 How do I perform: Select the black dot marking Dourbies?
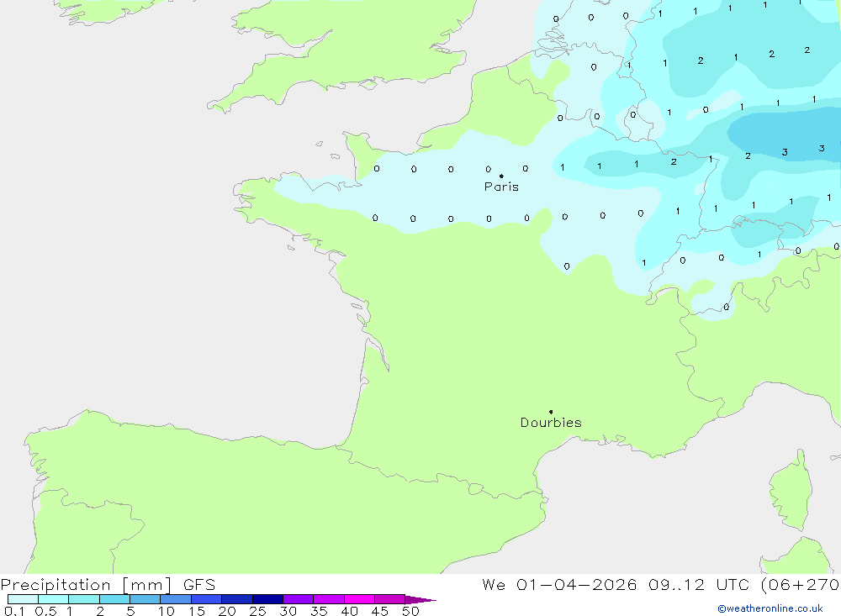(x=551, y=412)
